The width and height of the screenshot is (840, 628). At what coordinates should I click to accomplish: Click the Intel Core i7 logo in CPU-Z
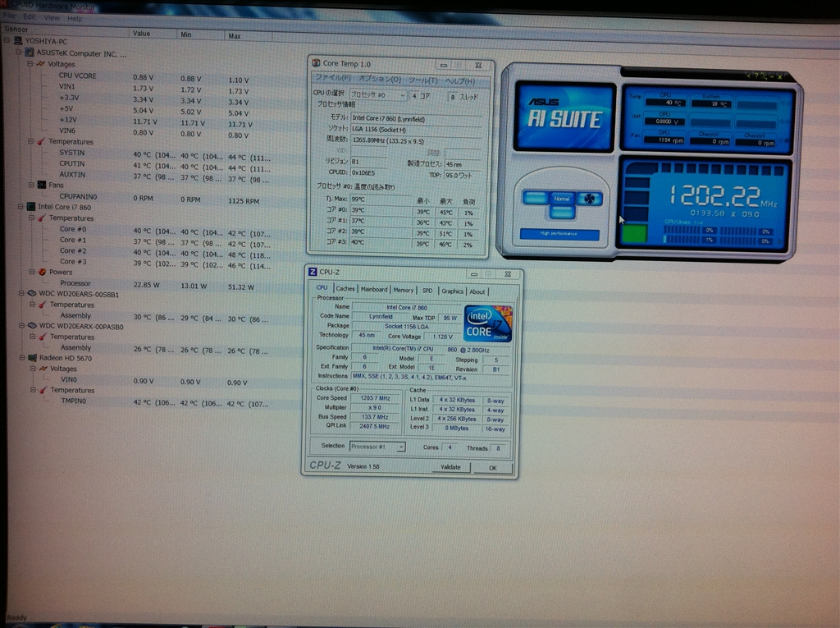pyautogui.click(x=488, y=323)
